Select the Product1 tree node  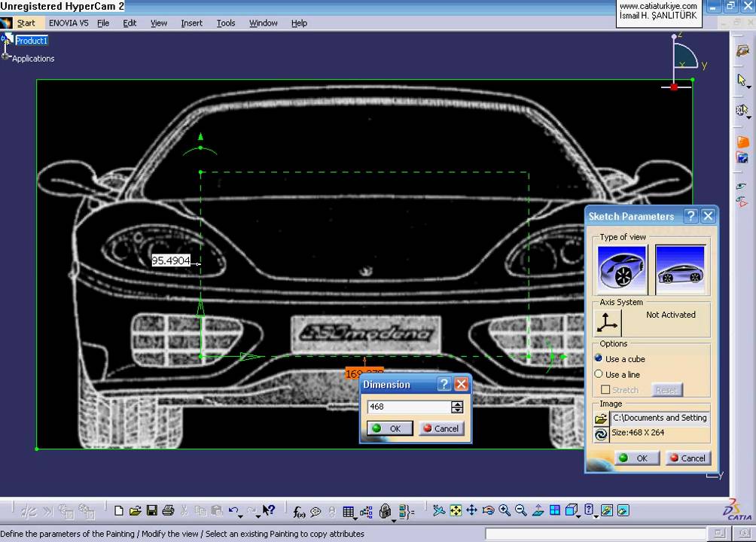point(32,41)
